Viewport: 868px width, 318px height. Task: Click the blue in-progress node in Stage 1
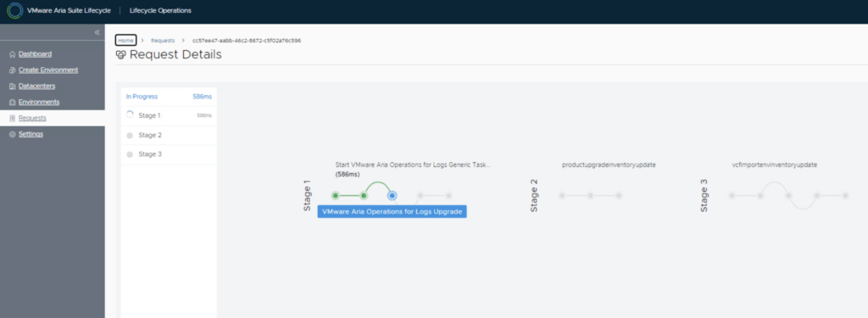[x=392, y=196]
